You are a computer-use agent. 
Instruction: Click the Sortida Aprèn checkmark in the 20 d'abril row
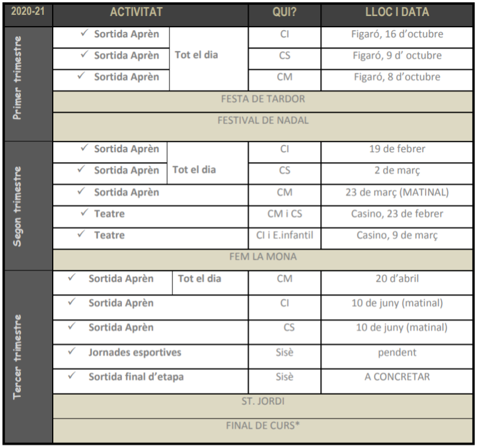[x=72, y=277]
